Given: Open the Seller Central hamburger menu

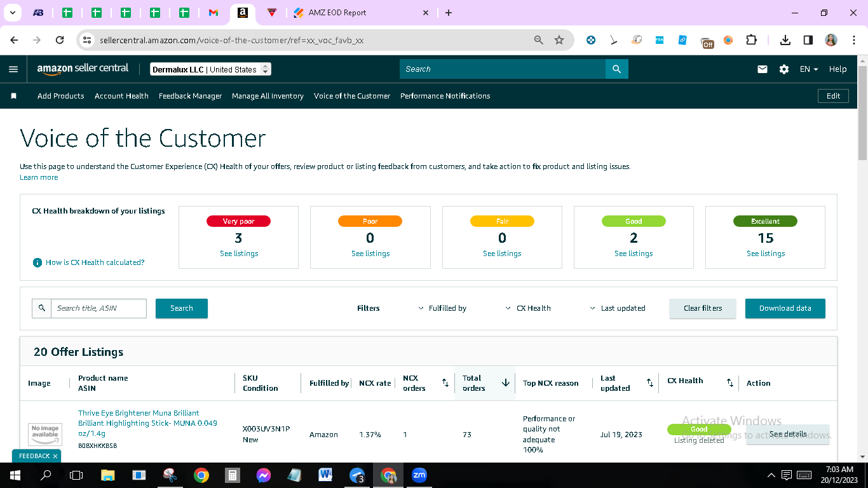Looking at the screenshot, I should click(x=13, y=69).
